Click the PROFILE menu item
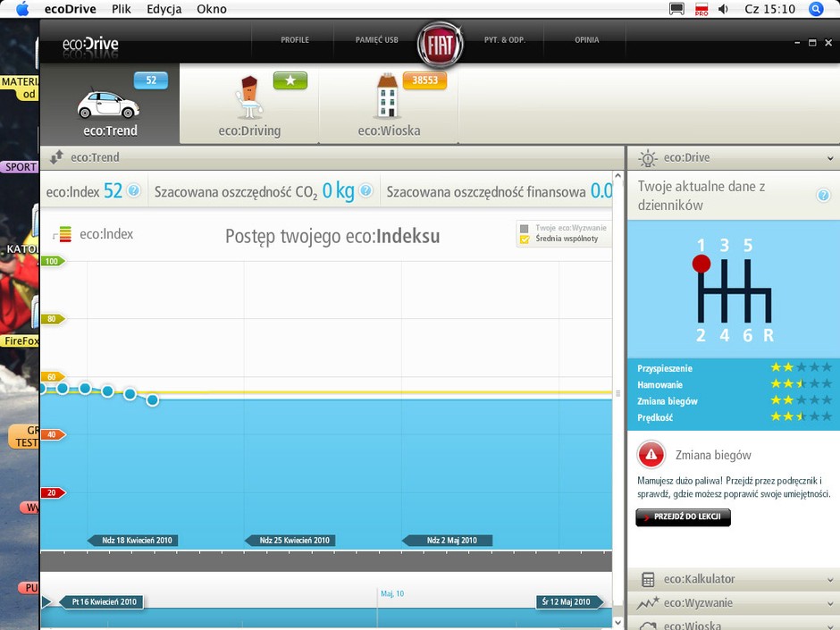The image size is (840, 630). pyautogui.click(x=295, y=39)
